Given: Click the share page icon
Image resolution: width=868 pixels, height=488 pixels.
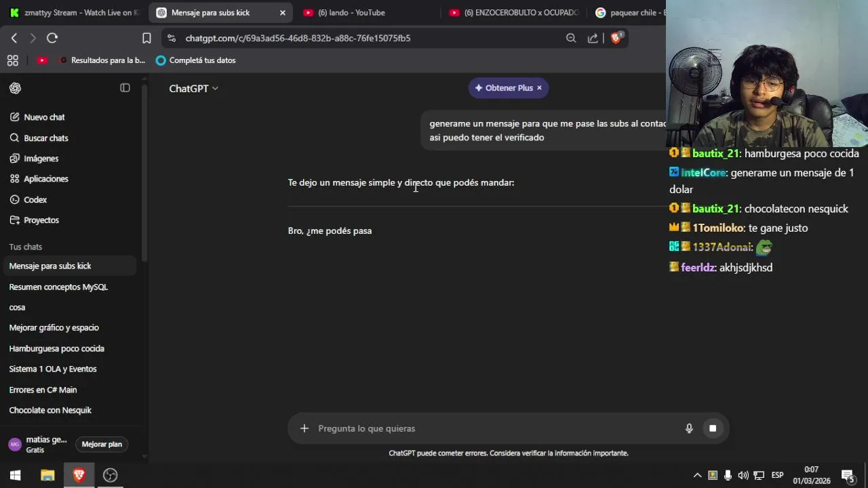Looking at the screenshot, I should pos(593,39).
